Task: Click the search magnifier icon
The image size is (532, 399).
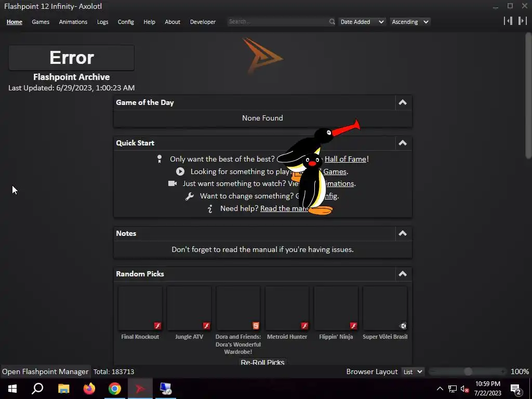Action: (x=332, y=22)
